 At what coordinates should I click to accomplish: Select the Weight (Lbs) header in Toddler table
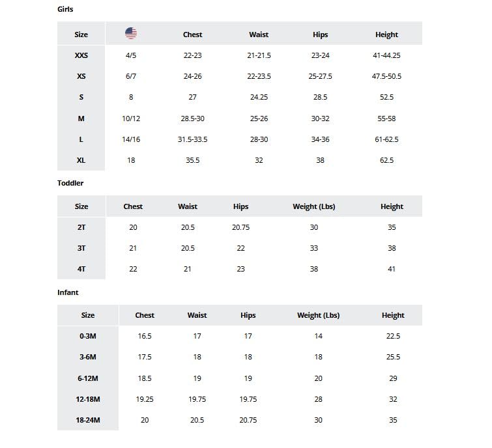(x=314, y=206)
